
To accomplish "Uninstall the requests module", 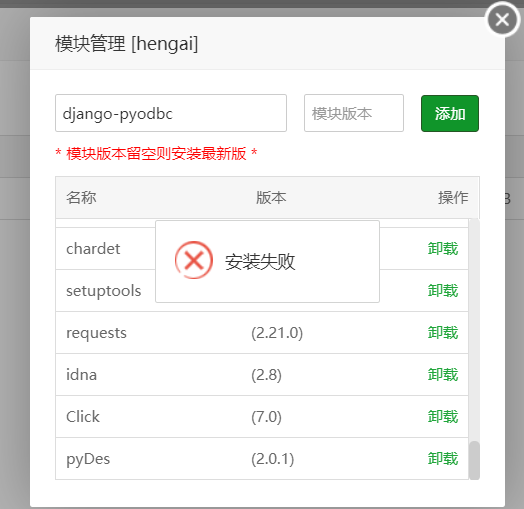I will click(x=443, y=333).
